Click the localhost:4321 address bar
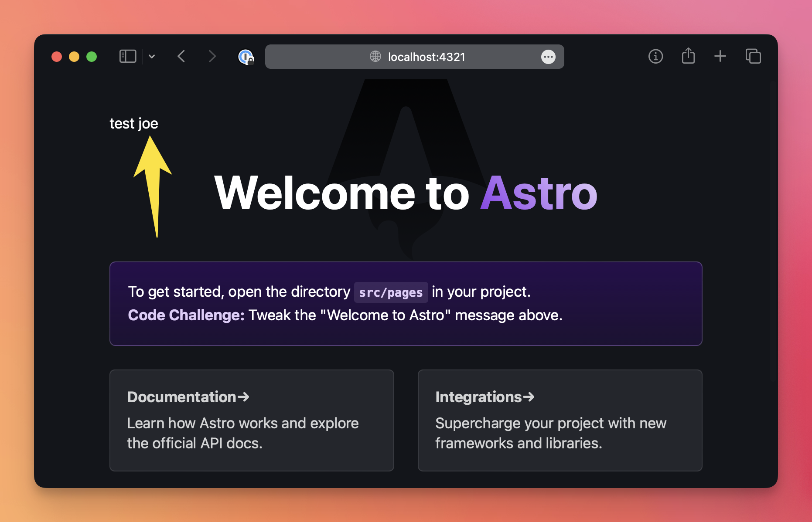The image size is (812, 522). [426, 57]
